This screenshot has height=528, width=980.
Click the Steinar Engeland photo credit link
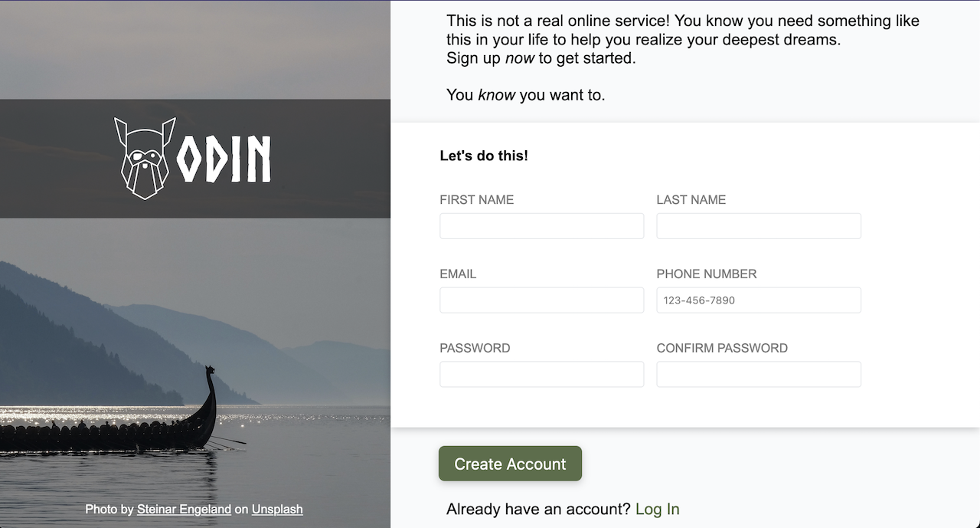point(184,509)
